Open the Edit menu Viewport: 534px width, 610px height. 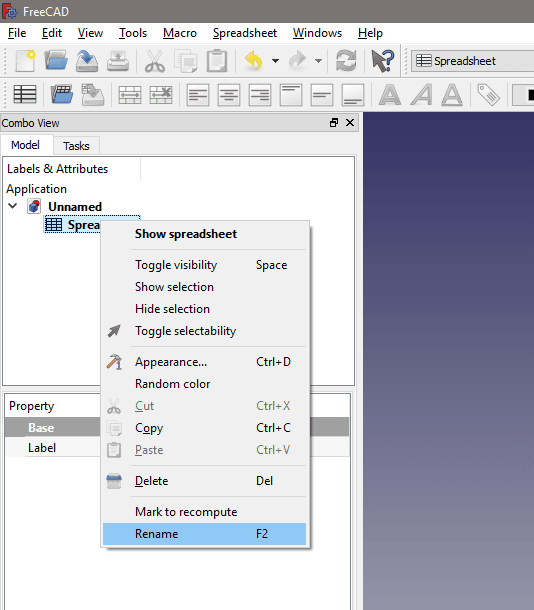coord(52,33)
